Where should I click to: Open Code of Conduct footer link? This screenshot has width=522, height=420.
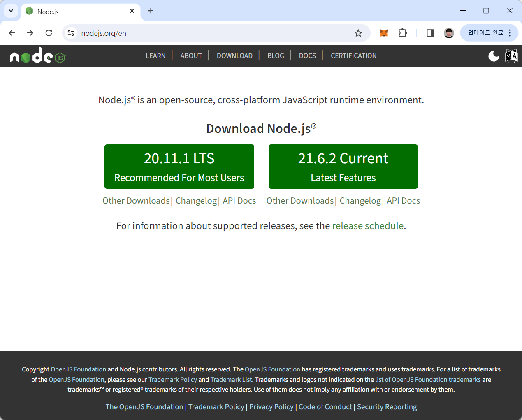click(x=325, y=407)
